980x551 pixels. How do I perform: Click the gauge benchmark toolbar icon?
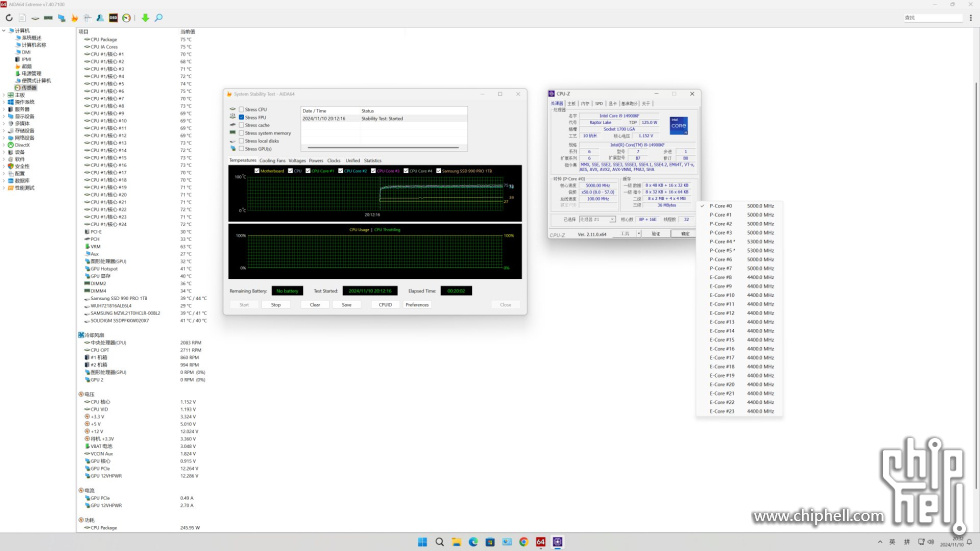(126, 18)
